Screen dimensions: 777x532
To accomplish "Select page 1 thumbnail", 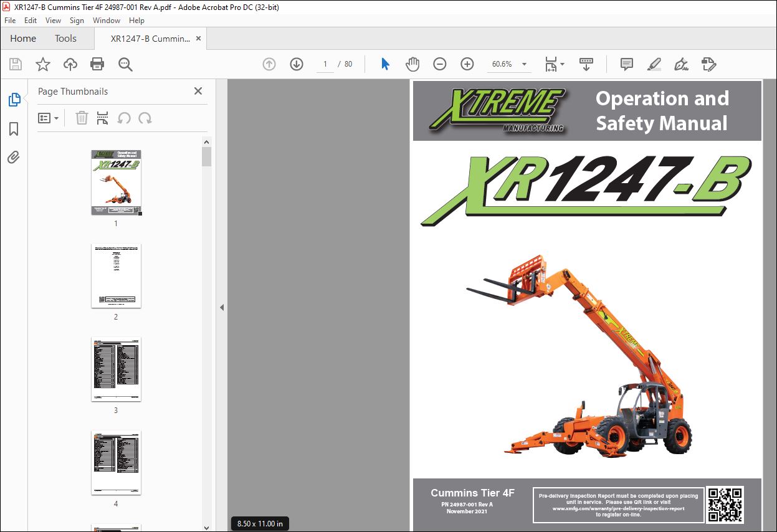I will pyautogui.click(x=116, y=183).
